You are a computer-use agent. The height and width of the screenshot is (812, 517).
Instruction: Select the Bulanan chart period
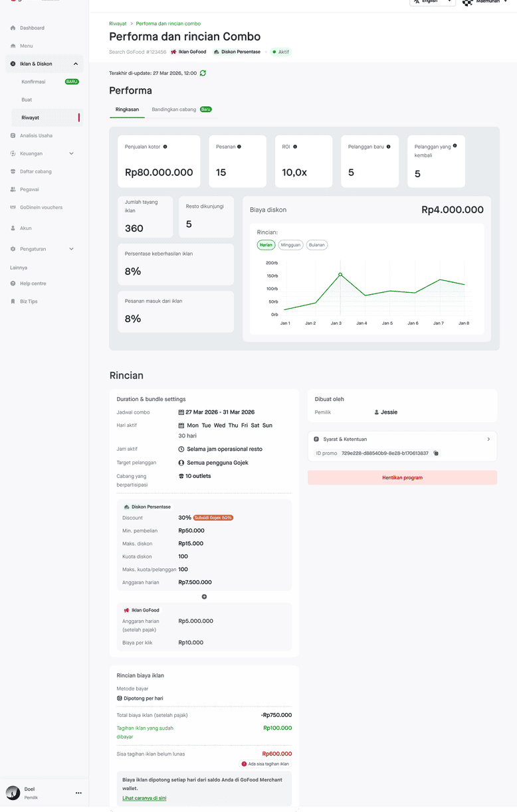(x=317, y=245)
